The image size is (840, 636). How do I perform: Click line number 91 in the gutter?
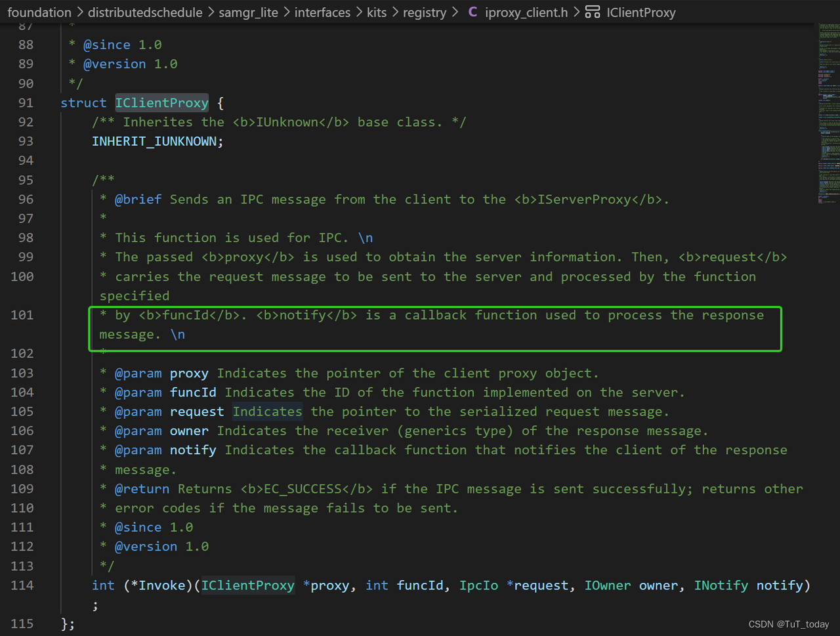click(x=26, y=102)
